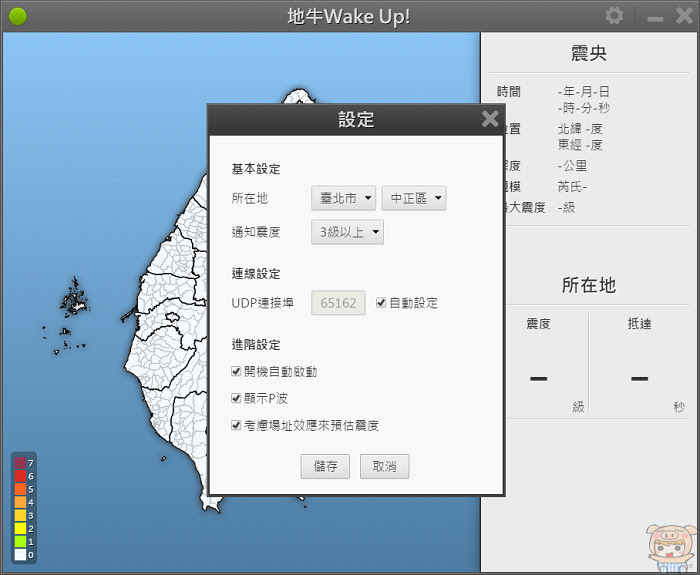Select the intensity 6 red swatch
700x575 pixels.
[x=20, y=476]
